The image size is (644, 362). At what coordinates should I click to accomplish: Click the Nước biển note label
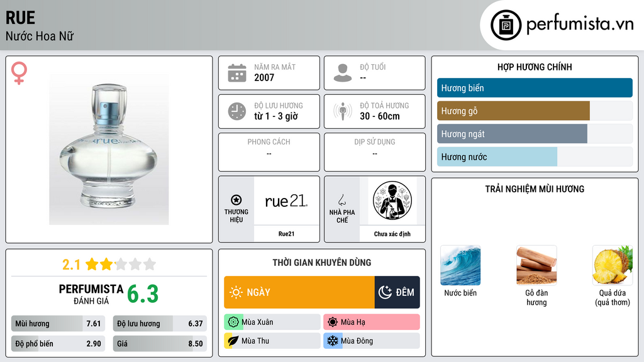coord(460,293)
